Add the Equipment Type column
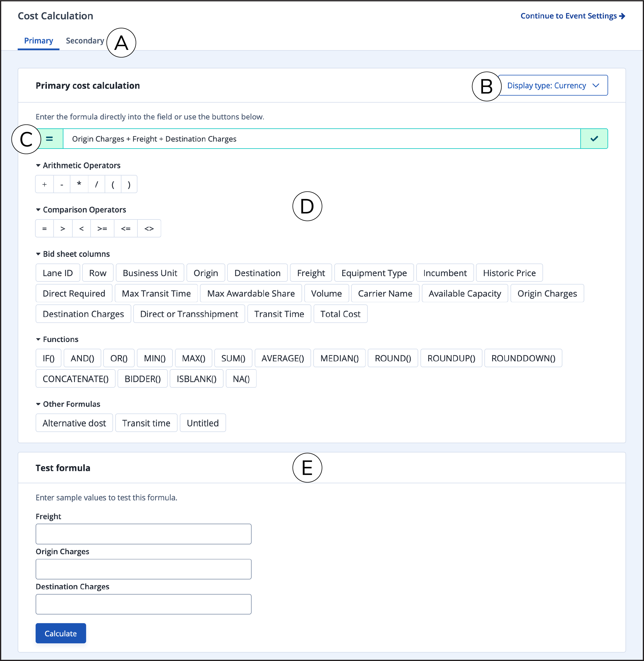644x661 pixels. coord(374,273)
